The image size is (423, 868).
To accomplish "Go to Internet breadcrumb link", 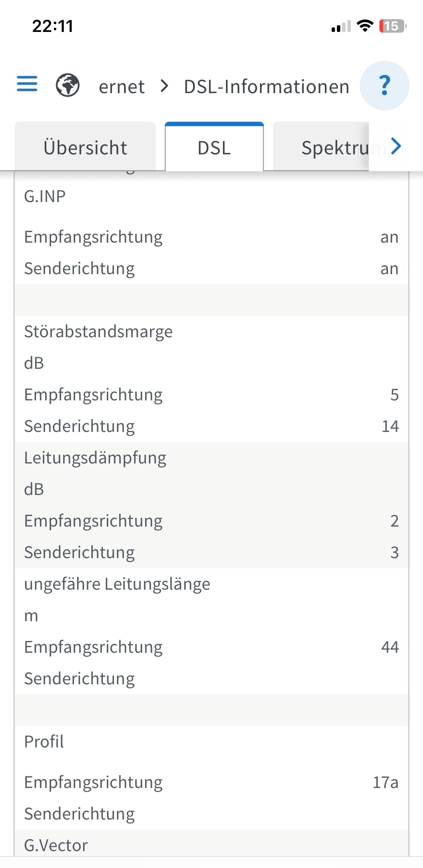I will [x=122, y=87].
